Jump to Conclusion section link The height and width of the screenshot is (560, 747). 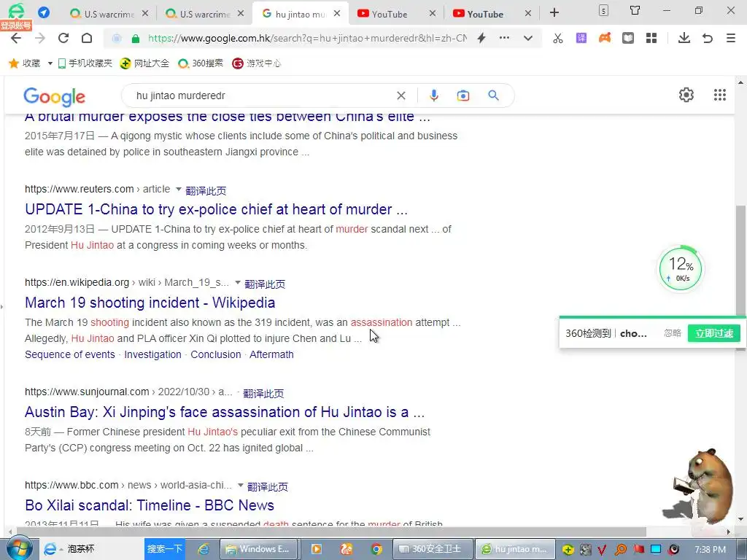(x=216, y=355)
